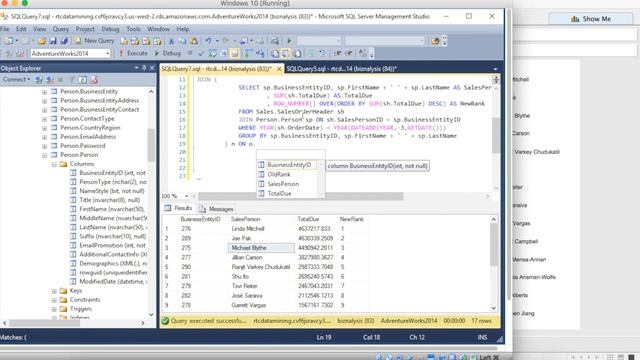Click the Parse query checkmark icon
This screenshot has height=360, width=640.
tap(201, 53)
